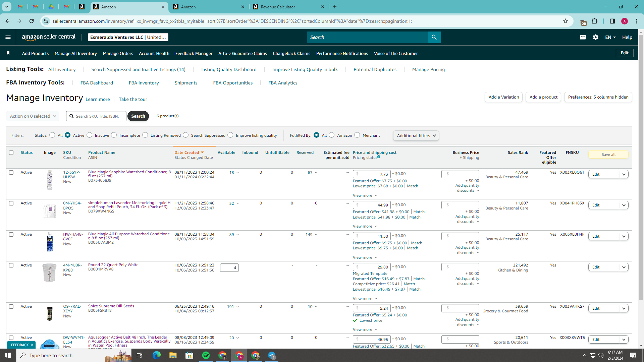Image resolution: width=644 pixels, height=362 pixels.
Task: Click the price field showing 44.99
Action: (372, 205)
